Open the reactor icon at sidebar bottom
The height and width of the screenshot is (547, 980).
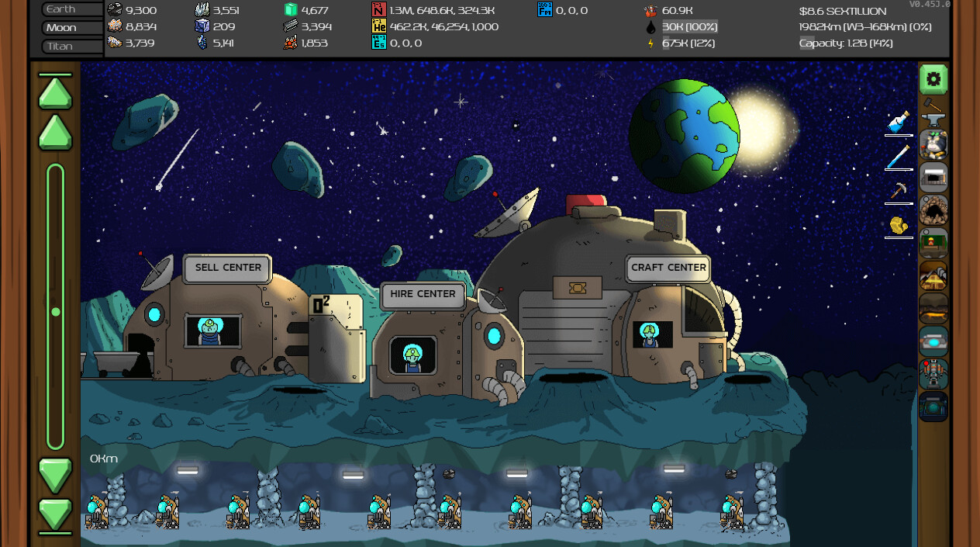click(933, 406)
